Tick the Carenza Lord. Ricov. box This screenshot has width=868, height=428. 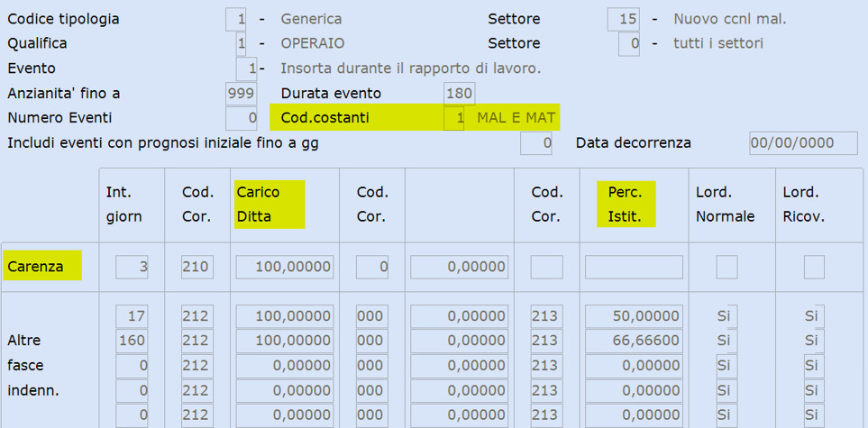tap(814, 267)
